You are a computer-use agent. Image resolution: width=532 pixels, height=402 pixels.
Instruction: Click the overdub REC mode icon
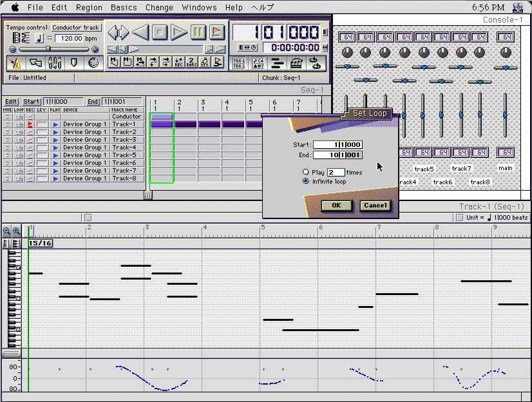[178, 62]
